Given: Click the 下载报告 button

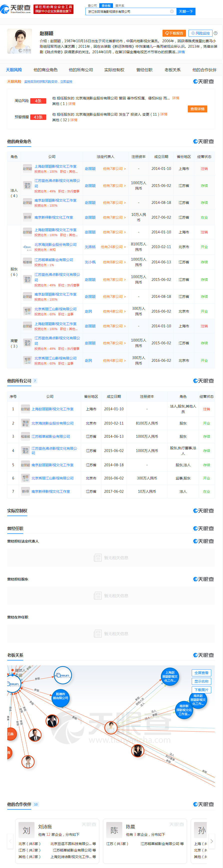Looking at the screenshot, I should point(174,33).
